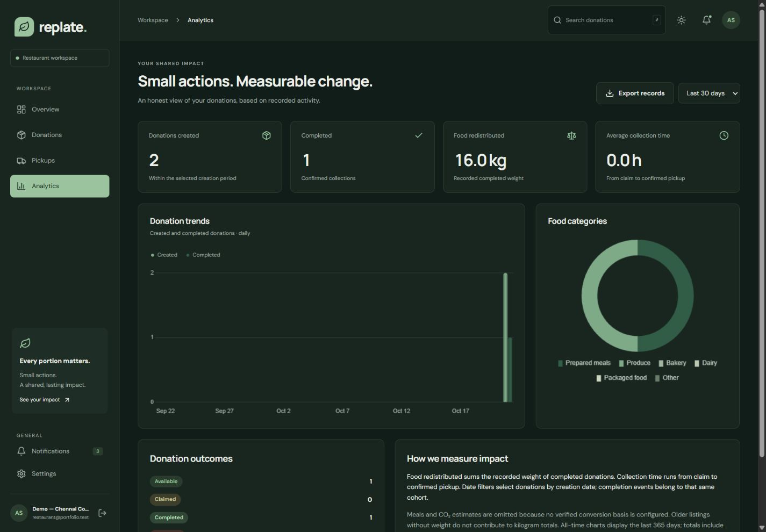Toggle Dairy legend item
This screenshot has height=532, width=766.
click(706, 363)
